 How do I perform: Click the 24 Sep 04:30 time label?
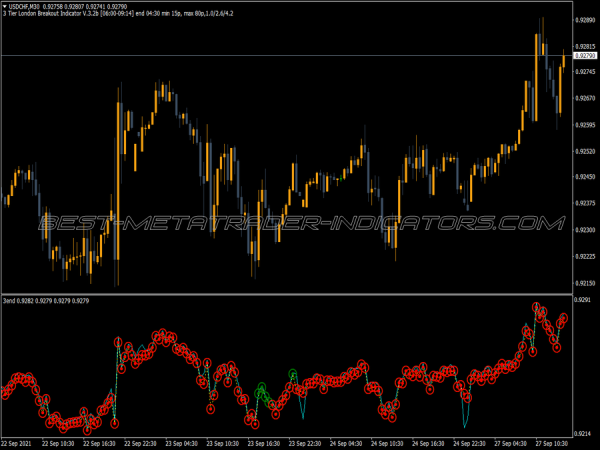[x=346, y=444]
